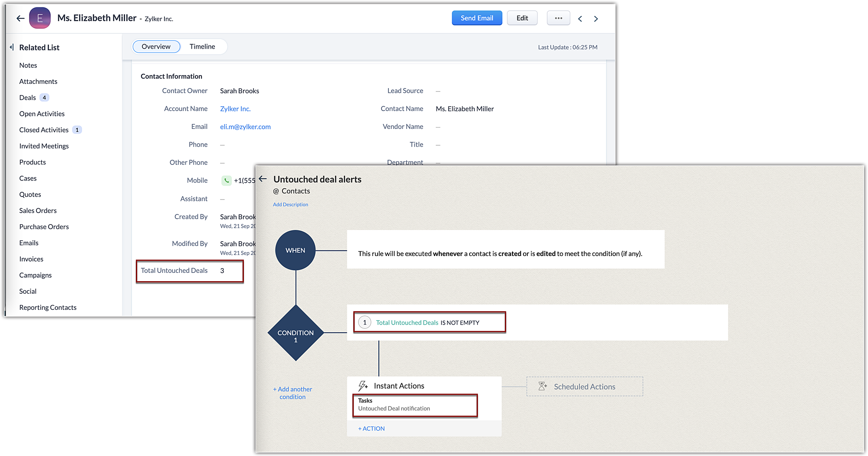Click the eli.m@zylker.com email link
The width and height of the screenshot is (868, 456).
245,127
